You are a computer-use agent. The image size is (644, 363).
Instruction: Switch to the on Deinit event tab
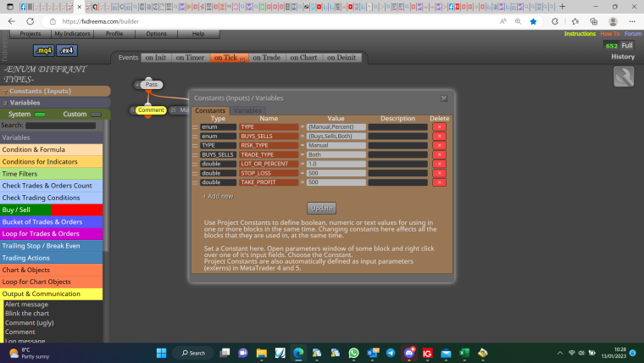pyautogui.click(x=341, y=58)
